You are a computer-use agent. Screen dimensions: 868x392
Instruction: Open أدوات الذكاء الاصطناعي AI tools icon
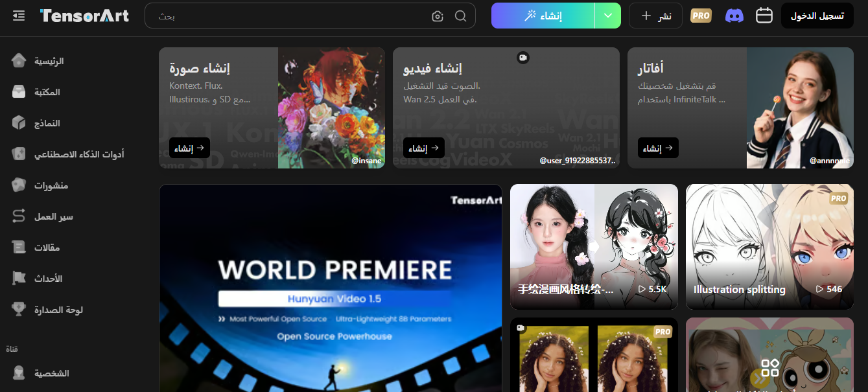19,154
